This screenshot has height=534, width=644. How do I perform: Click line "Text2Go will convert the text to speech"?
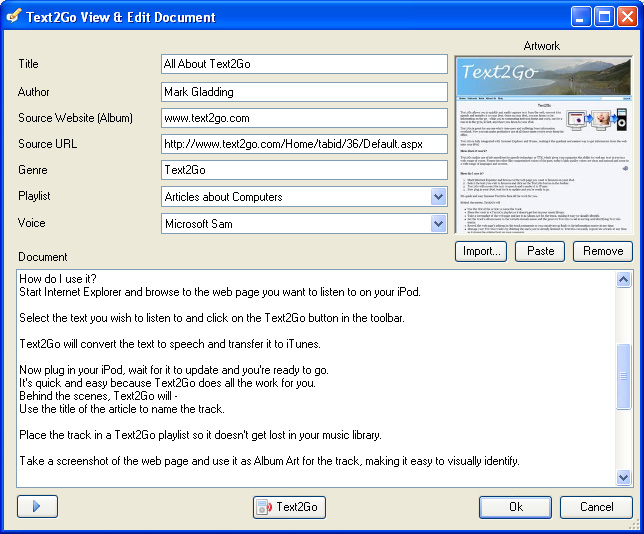click(170, 344)
